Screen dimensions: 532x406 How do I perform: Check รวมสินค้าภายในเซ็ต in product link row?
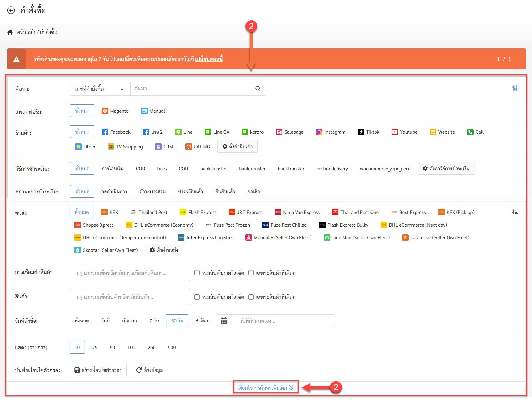(197, 273)
